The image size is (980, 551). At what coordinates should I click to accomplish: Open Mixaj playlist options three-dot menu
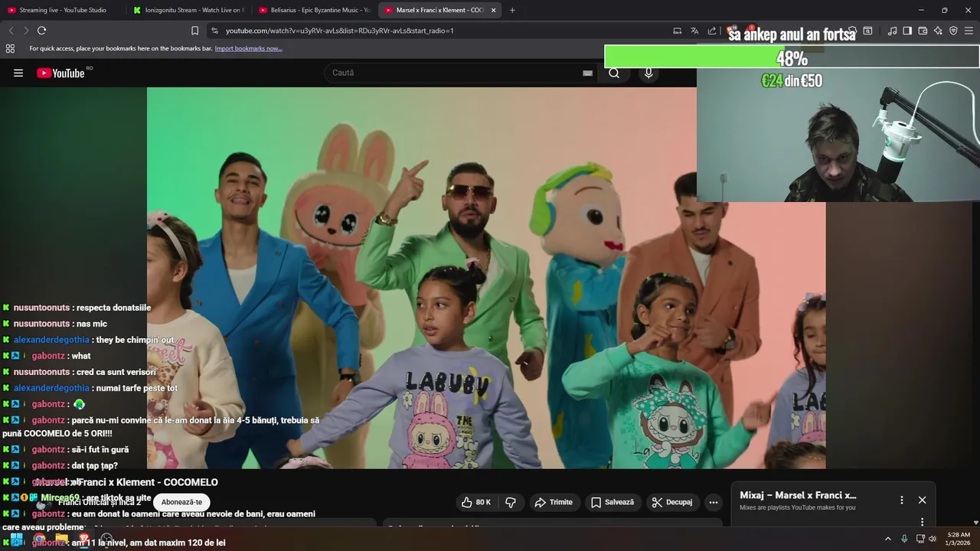tap(901, 500)
